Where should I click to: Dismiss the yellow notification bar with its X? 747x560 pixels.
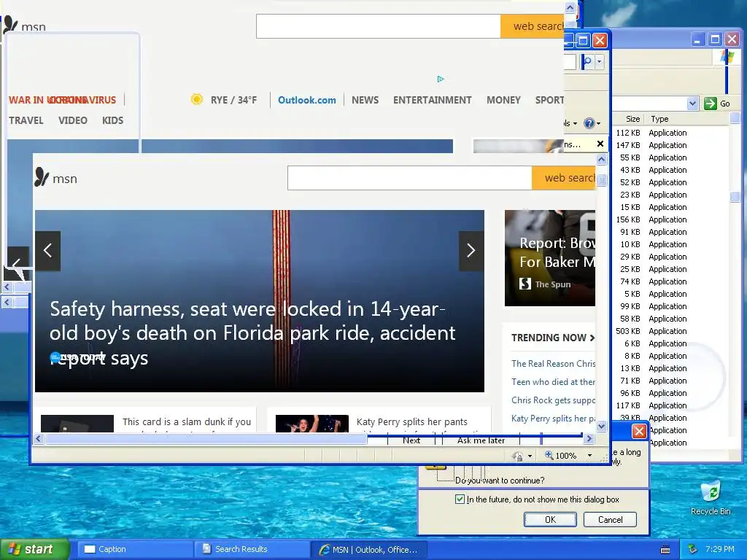600,144
